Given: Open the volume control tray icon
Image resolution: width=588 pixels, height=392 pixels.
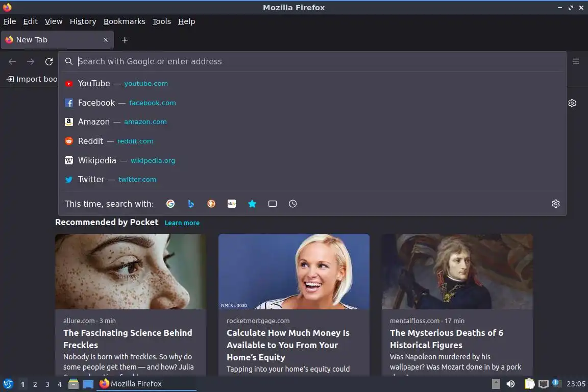Looking at the screenshot, I should pyautogui.click(x=510, y=384).
